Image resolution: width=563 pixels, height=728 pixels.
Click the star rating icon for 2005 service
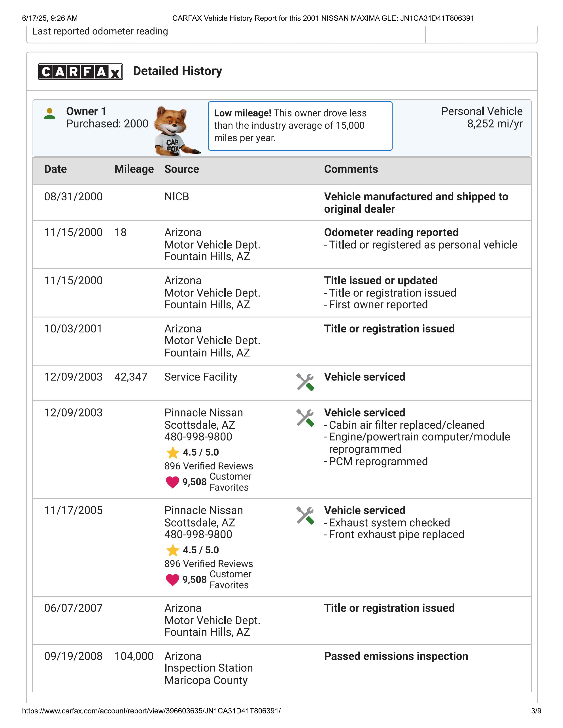pos(173,550)
